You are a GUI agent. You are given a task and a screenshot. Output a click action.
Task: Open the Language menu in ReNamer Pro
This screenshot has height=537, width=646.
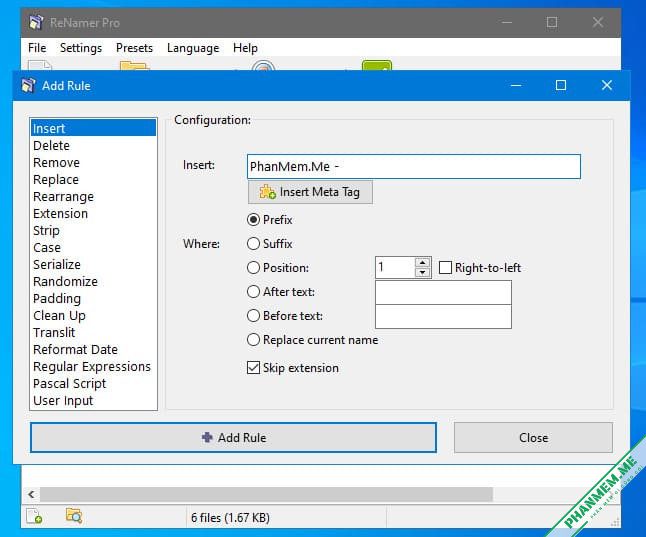coord(193,48)
